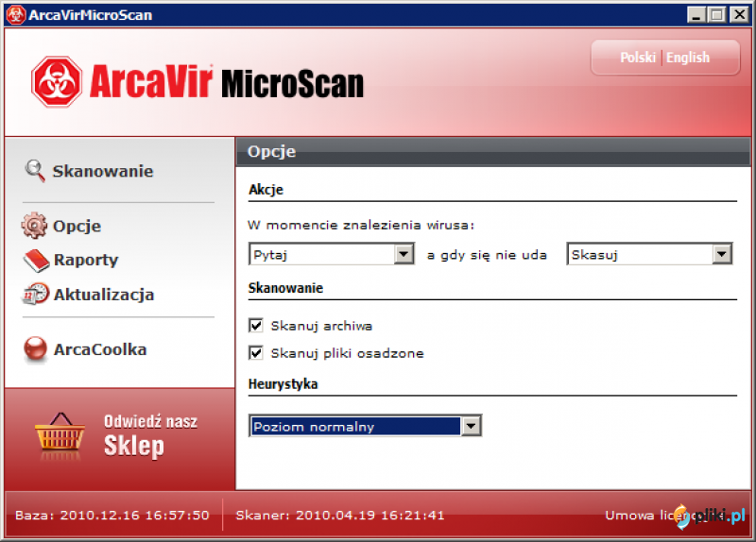Expand the Poziom normalny heuristics dropdown arrow

pyautogui.click(x=471, y=426)
